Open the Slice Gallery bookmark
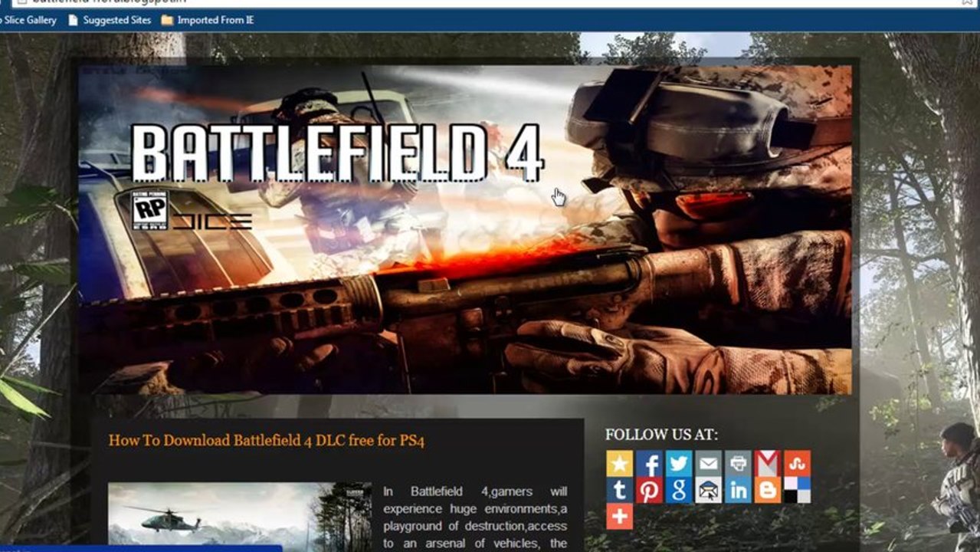980x552 pixels. [x=28, y=20]
